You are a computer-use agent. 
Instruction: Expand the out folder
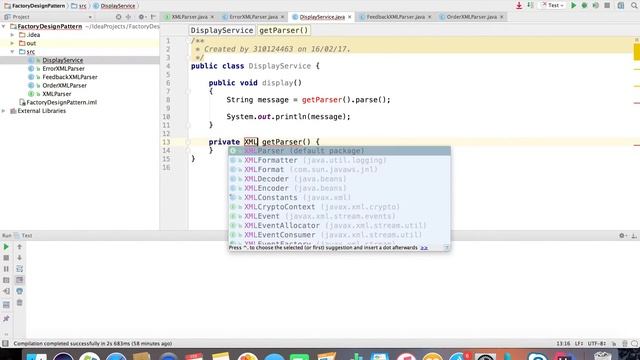pos(12,43)
